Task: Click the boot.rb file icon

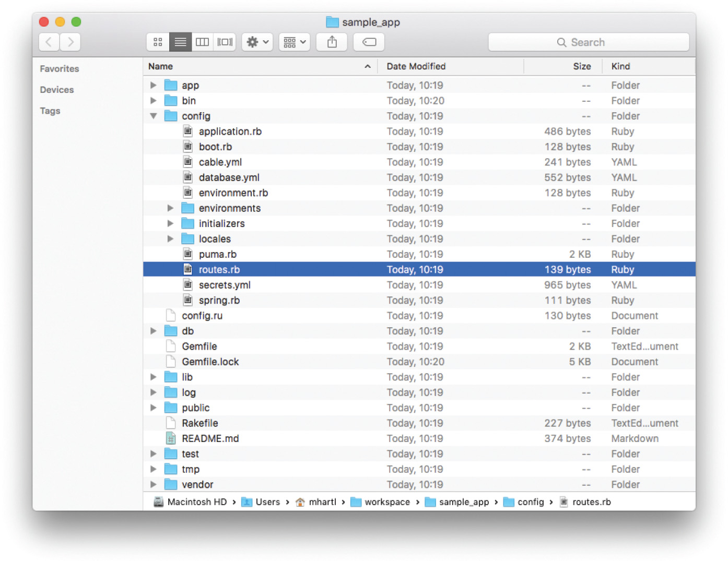Action: [x=188, y=147]
